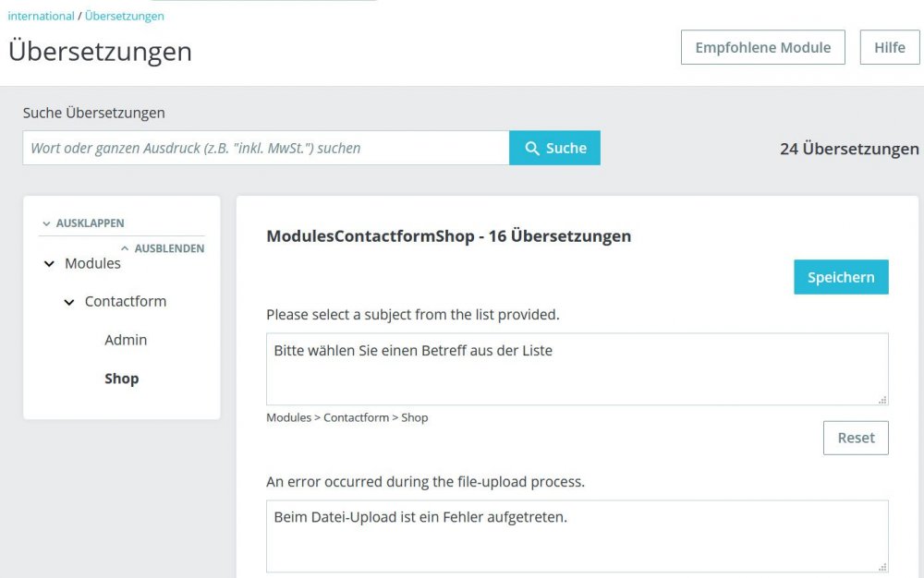Focus the Suche Übersetzungen search field
The image size is (924, 578).
pyautogui.click(x=266, y=148)
